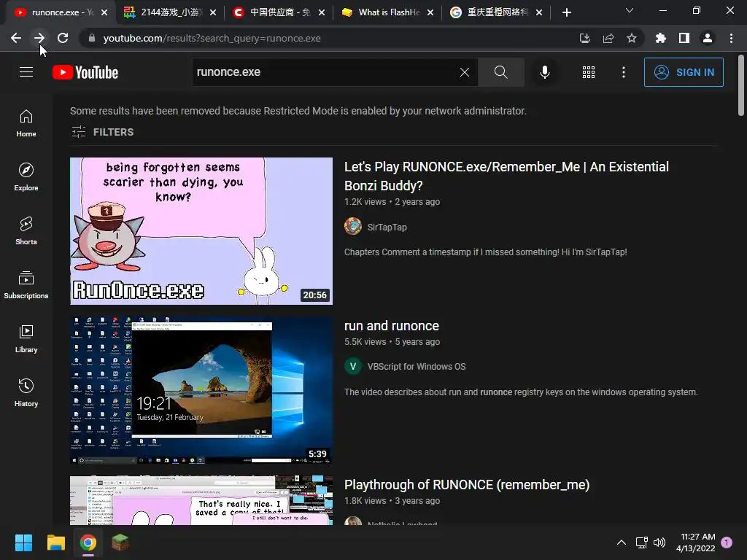
Task: Click the Chrome taskbar icon
Action: tap(88, 542)
